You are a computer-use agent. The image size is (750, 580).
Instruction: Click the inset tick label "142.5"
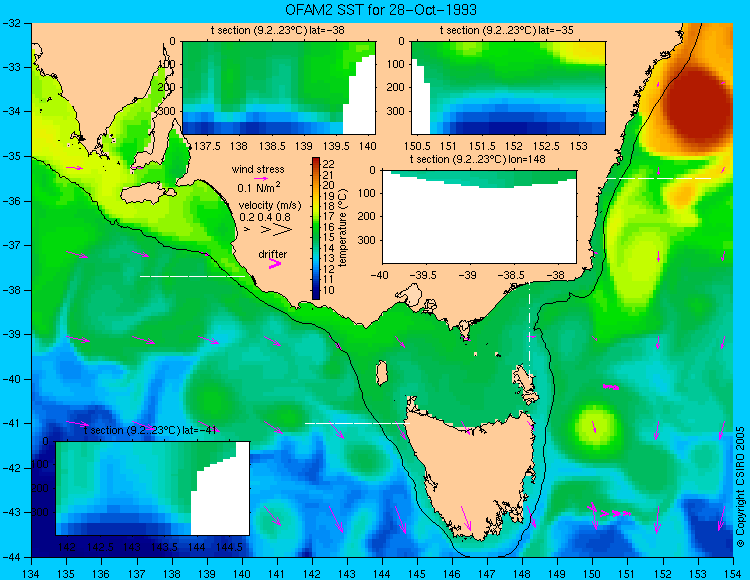[100, 547]
